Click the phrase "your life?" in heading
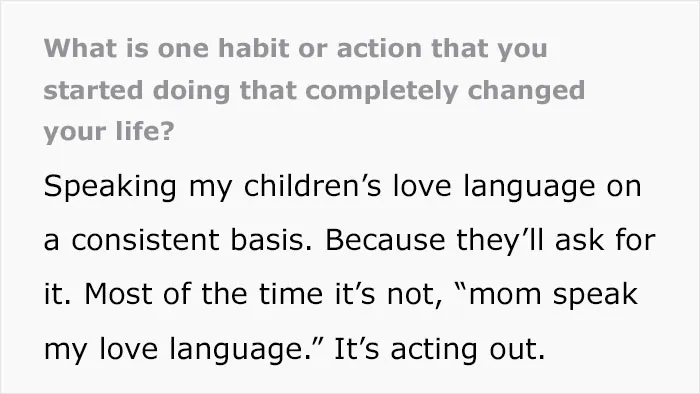The height and width of the screenshot is (394, 700). (x=108, y=131)
